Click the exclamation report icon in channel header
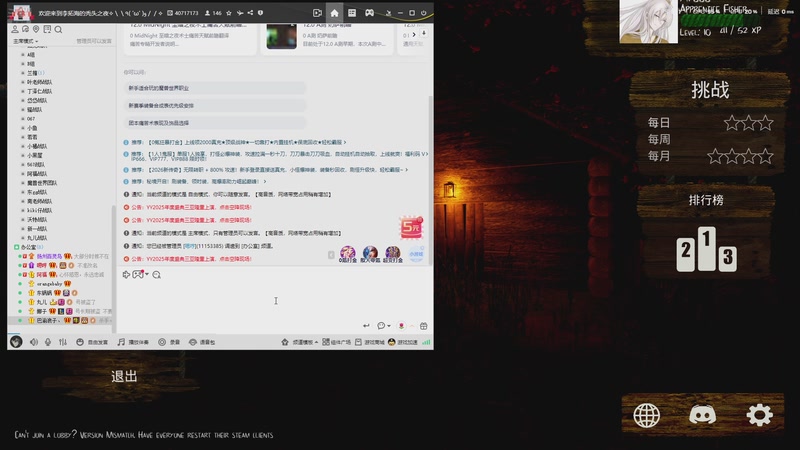 tap(260, 13)
